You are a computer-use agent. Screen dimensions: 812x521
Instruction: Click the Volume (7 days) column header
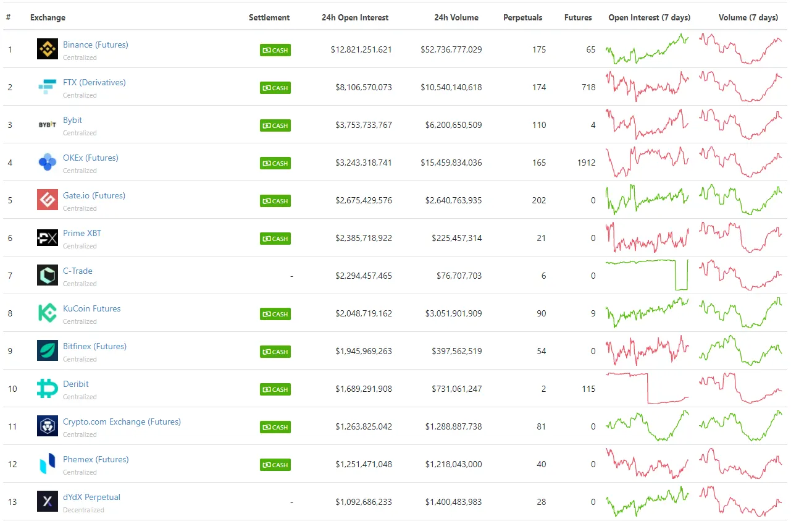point(748,17)
